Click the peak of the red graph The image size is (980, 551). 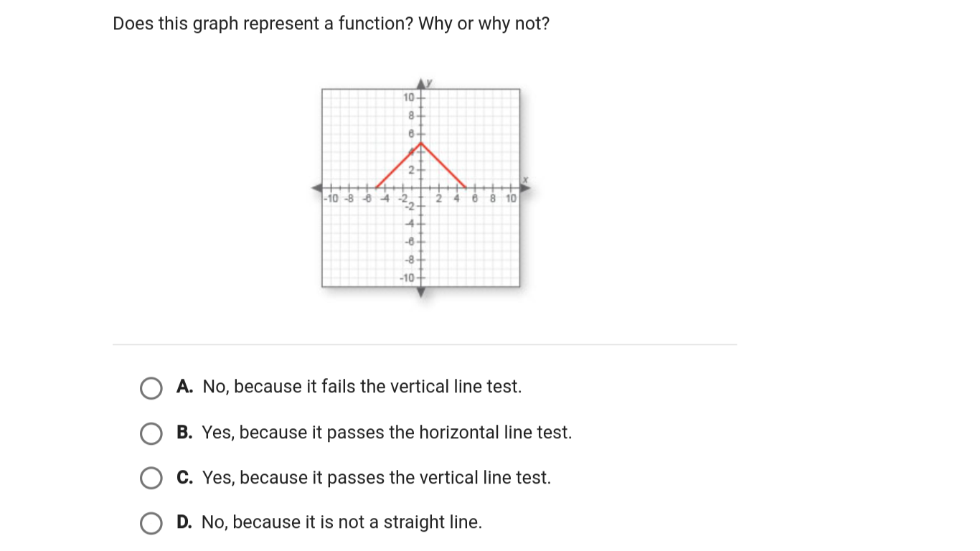[421, 143]
